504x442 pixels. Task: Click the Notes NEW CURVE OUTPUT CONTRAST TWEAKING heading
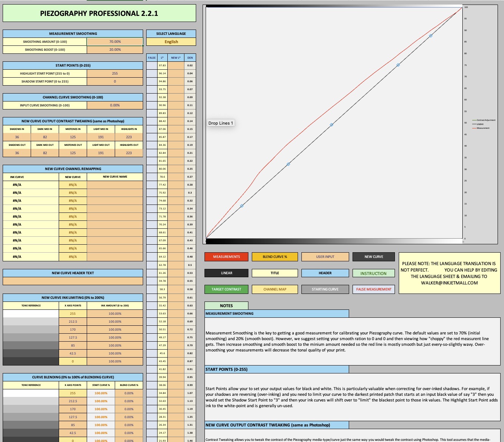276,425
